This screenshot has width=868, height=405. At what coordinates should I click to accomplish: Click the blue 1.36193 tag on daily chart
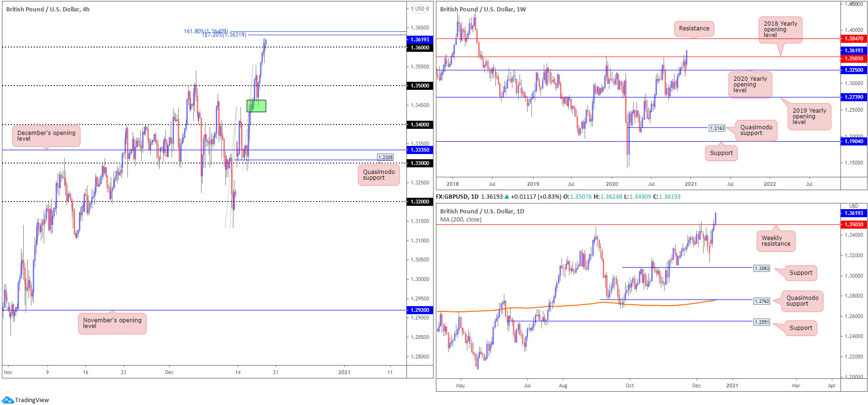coord(854,213)
